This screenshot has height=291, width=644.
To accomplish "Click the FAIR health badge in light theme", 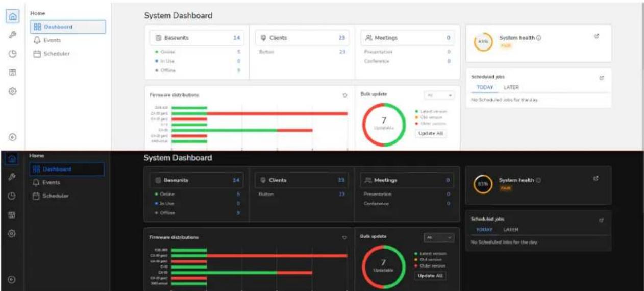I will (506, 46).
